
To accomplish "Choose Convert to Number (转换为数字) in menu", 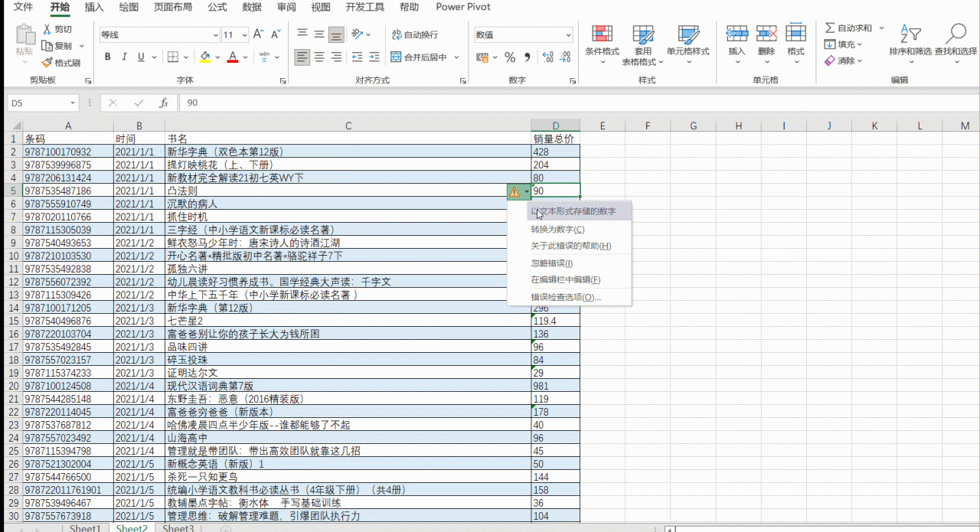I will pyautogui.click(x=557, y=230).
